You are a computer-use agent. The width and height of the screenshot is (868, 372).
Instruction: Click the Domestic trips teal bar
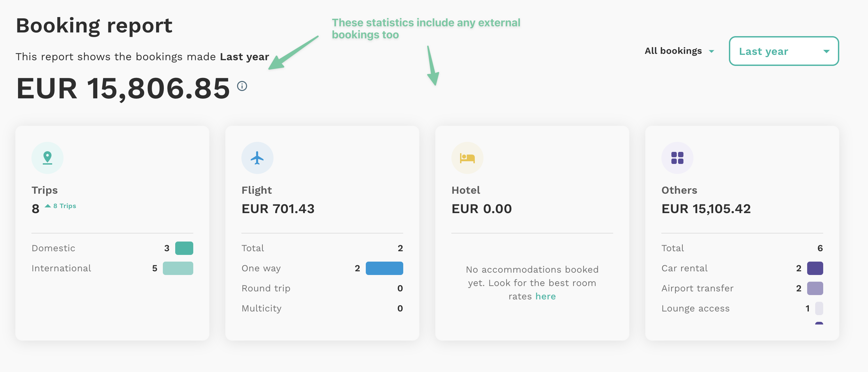click(184, 248)
